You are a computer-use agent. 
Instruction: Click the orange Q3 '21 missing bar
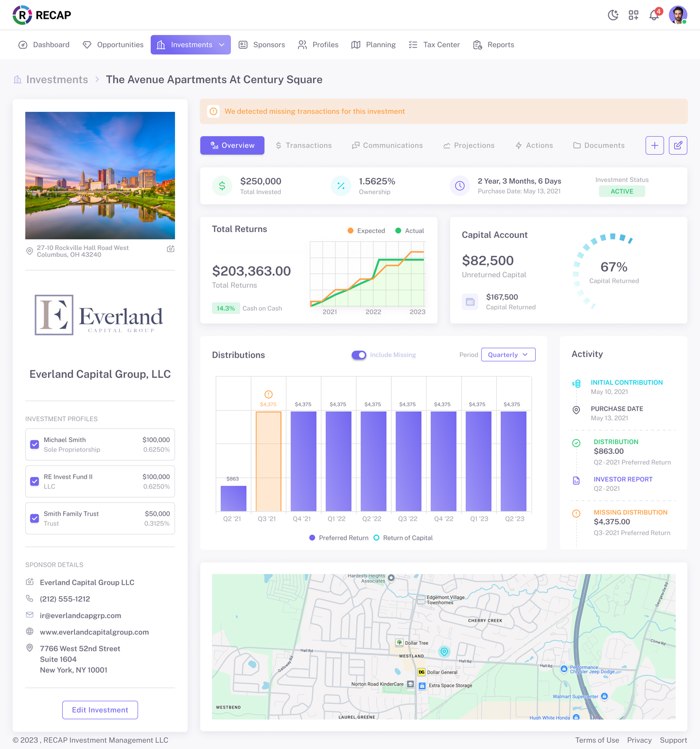[x=268, y=461]
